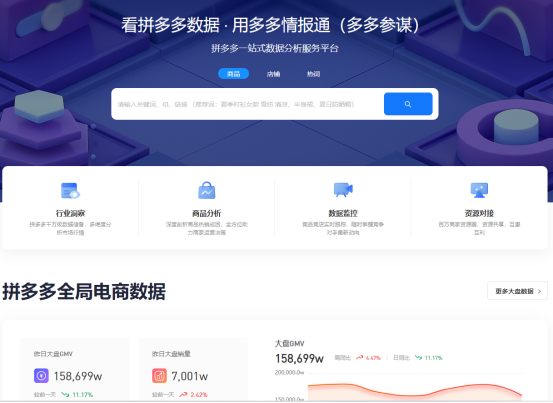
Task: Switch to the 热词 search tab
Action: pos(313,74)
